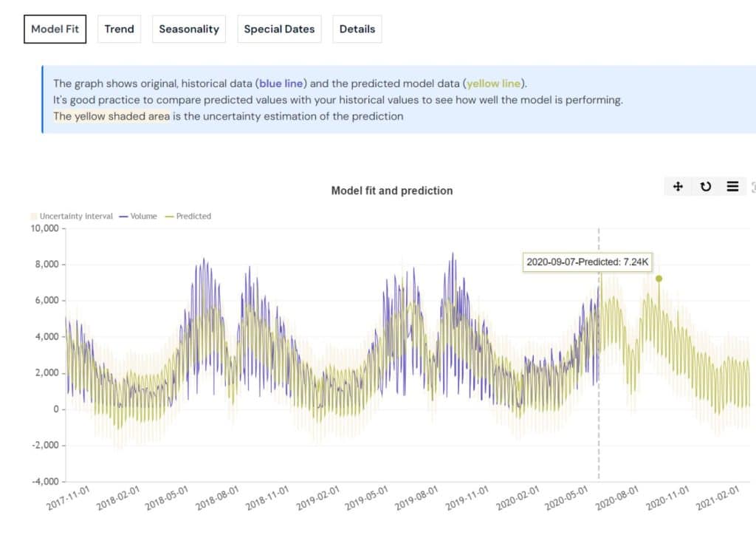
Task: Click the highlighted predicted data point marker
Action: tap(659, 279)
